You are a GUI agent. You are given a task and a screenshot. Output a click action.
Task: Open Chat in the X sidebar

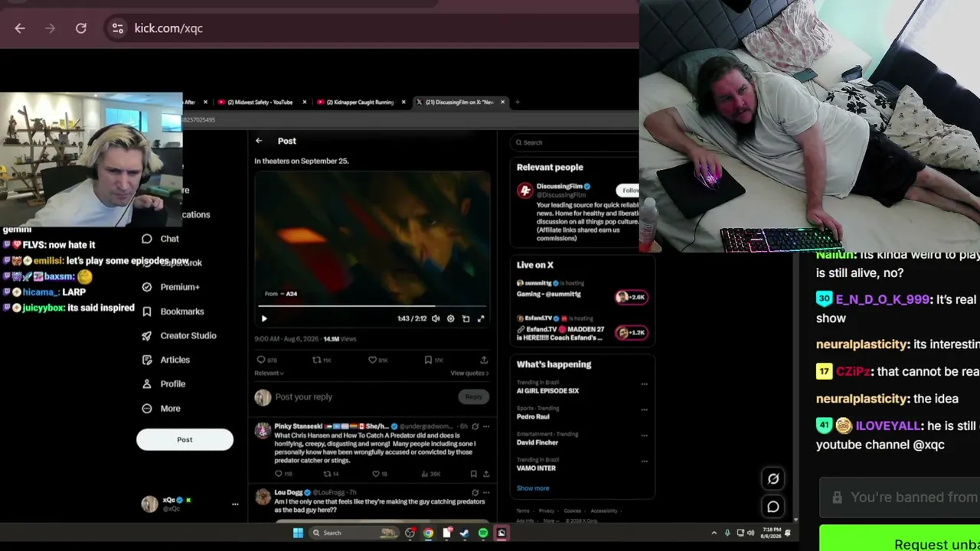click(161, 239)
